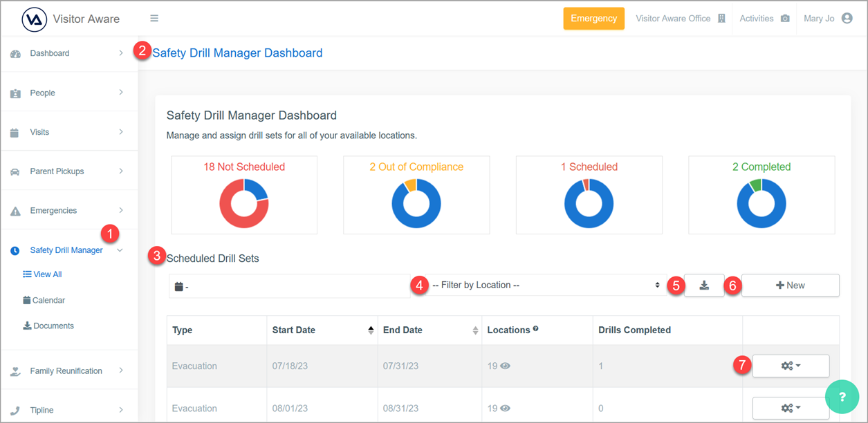Image resolution: width=868 pixels, height=423 pixels.
Task: Open gear actions dropdown for 08/01/23 row
Action: 791,408
